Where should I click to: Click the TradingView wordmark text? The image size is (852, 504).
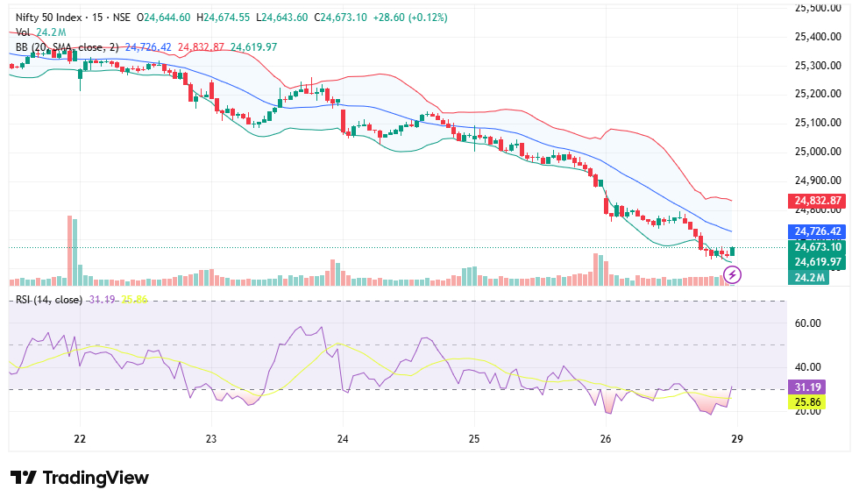[x=96, y=478]
